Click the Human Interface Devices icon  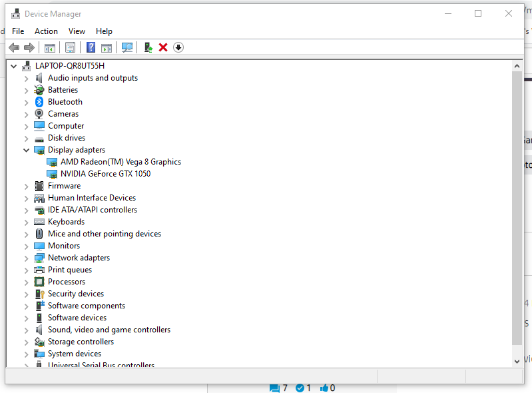[39, 198]
